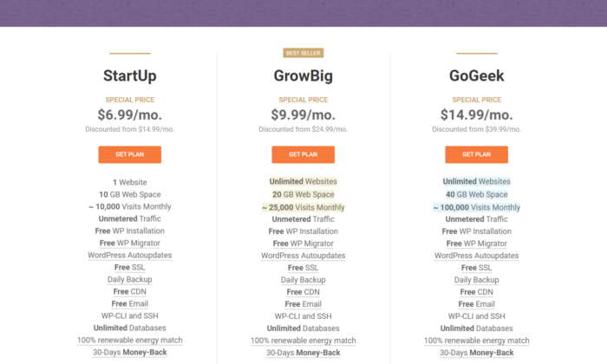Viewport: 607px width, 364px height.
Task: Click GrowBig's 30-Days Money-Back link
Action: pos(303,353)
